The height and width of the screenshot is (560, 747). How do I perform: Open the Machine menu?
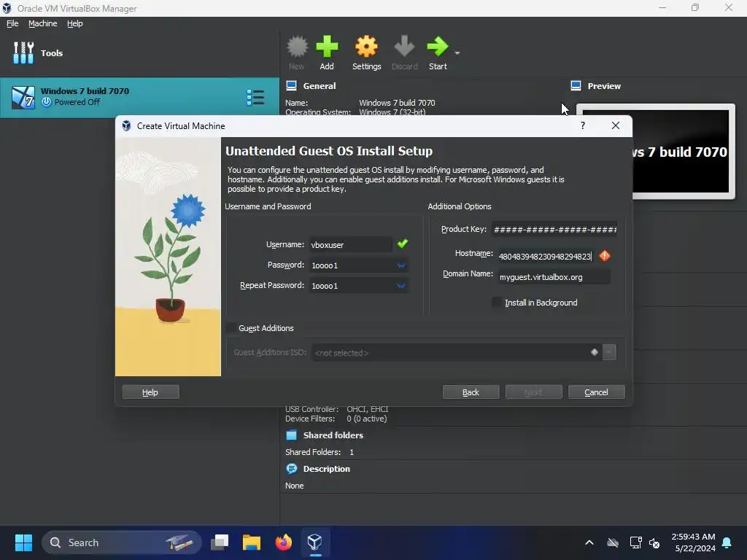click(x=42, y=23)
